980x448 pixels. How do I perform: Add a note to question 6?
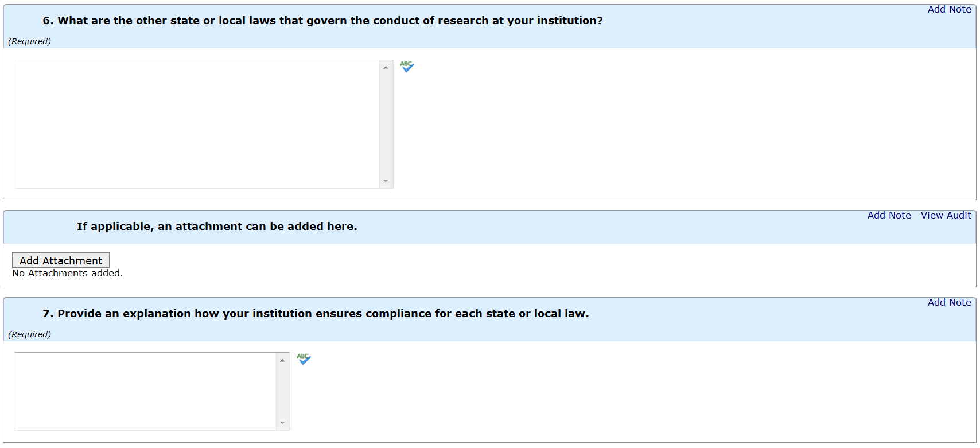coord(949,9)
